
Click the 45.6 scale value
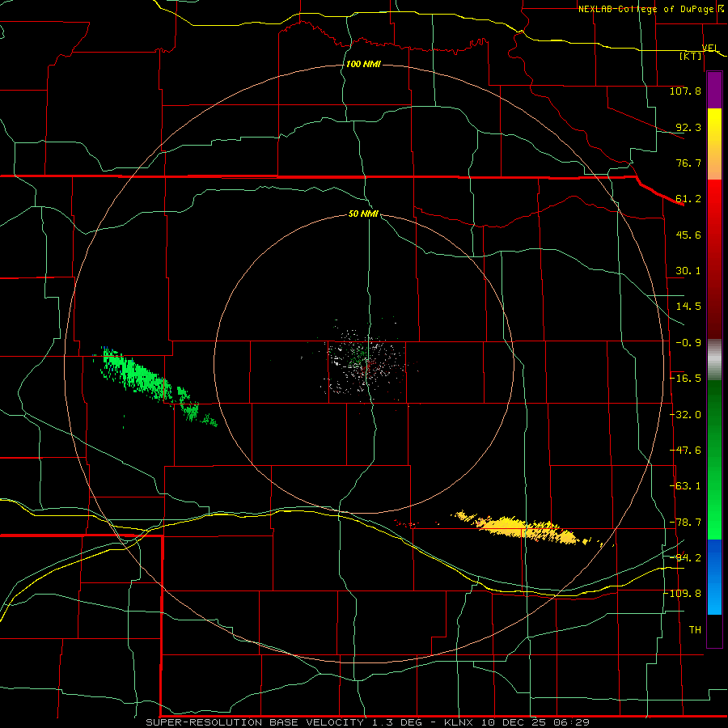[x=688, y=235]
